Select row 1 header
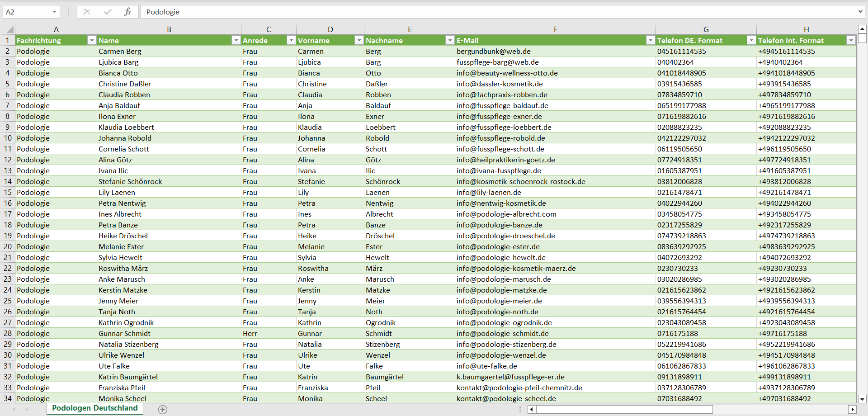This screenshot has width=868, height=416. coord(8,40)
